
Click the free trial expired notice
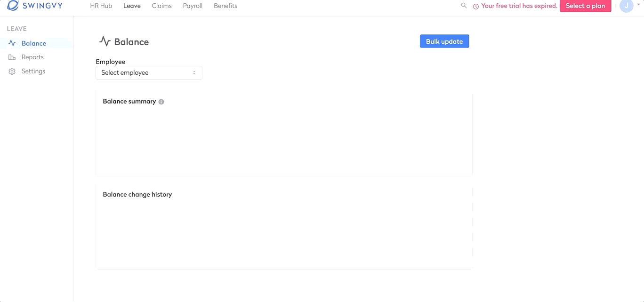(x=519, y=6)
